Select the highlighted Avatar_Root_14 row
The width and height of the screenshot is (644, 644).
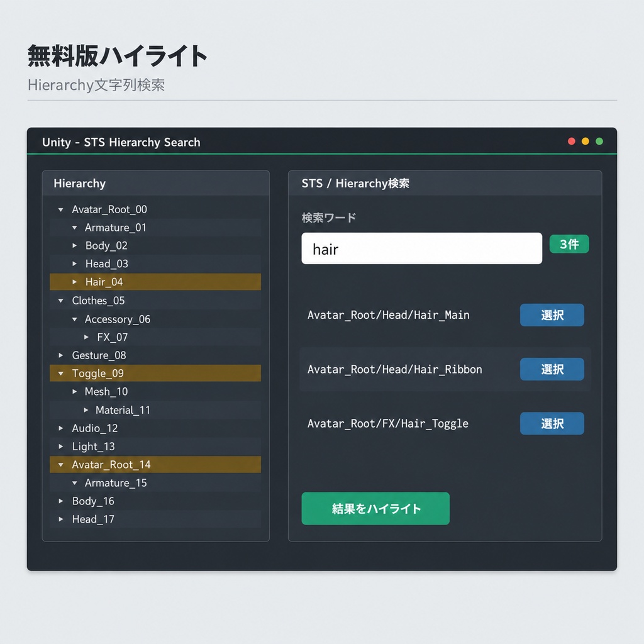[x=155, y=465]
